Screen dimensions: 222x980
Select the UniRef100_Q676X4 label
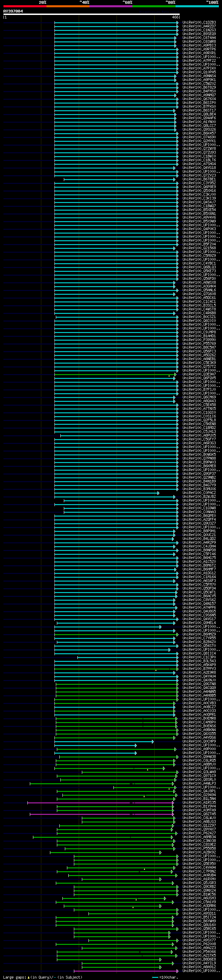199,99
